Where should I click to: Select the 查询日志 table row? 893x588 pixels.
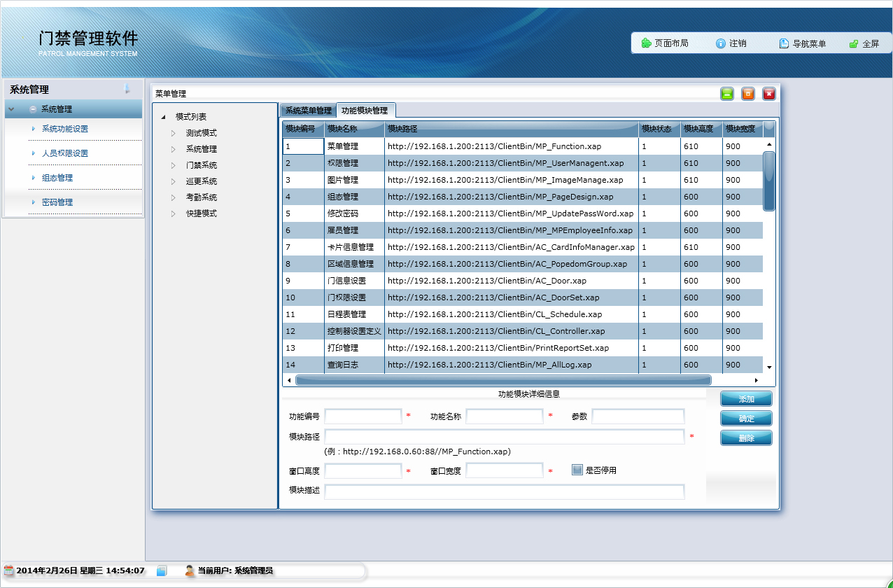pyautogui.click(x=523, y=365)
